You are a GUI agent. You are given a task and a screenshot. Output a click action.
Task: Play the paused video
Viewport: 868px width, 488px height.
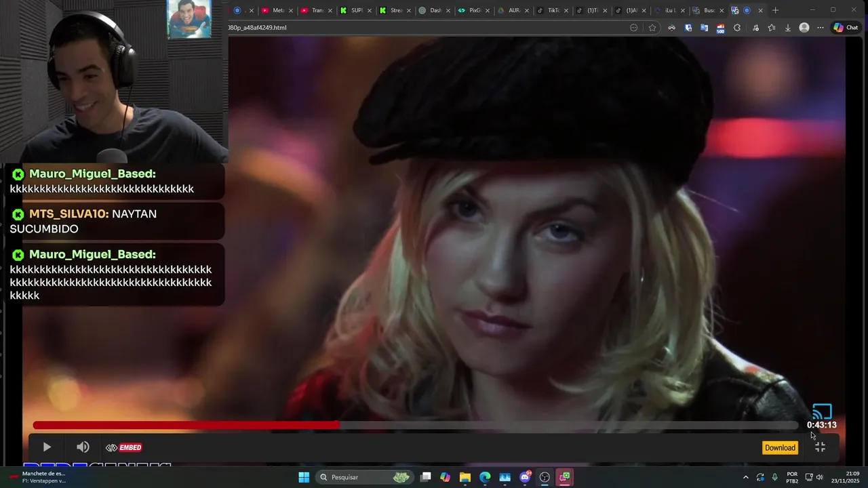point(47,447)
